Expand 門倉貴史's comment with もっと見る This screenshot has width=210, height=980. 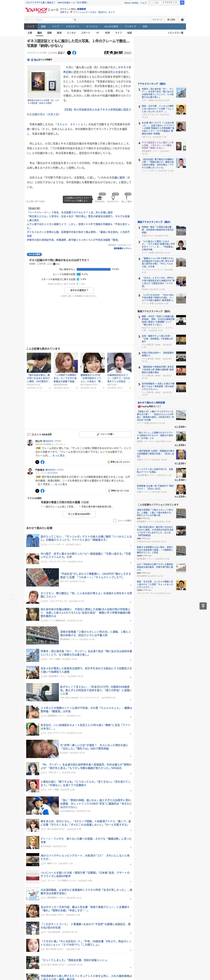pos(61,484)
